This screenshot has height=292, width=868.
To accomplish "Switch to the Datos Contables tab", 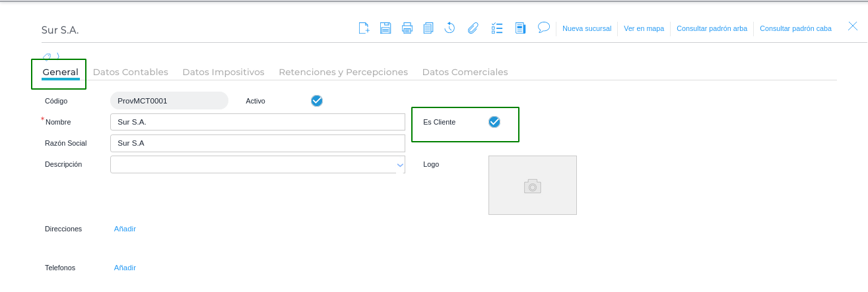I will (x=131, y=72).
